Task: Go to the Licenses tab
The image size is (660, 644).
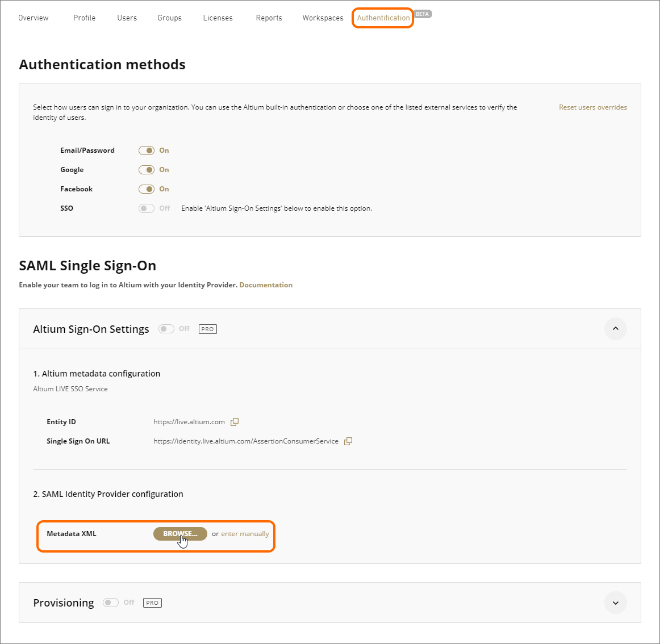Action: 218,18
